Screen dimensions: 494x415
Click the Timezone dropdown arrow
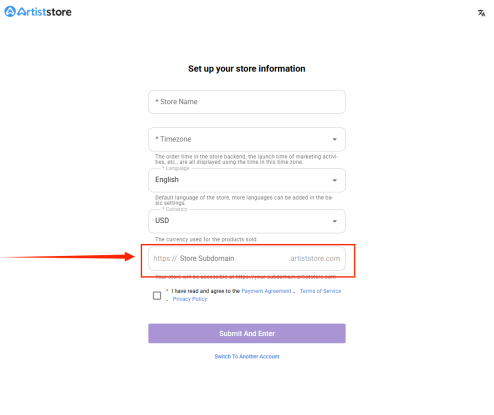click(335, 139)
